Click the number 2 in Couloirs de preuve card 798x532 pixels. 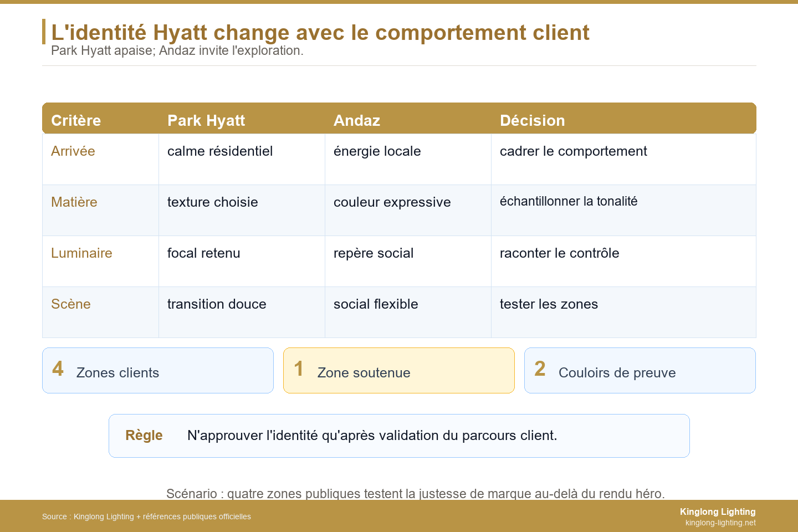(540, 369)
